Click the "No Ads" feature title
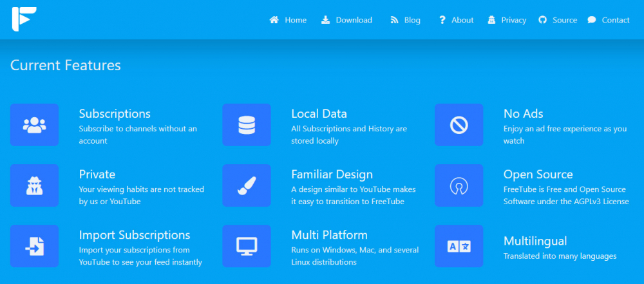 click(523, 113)
